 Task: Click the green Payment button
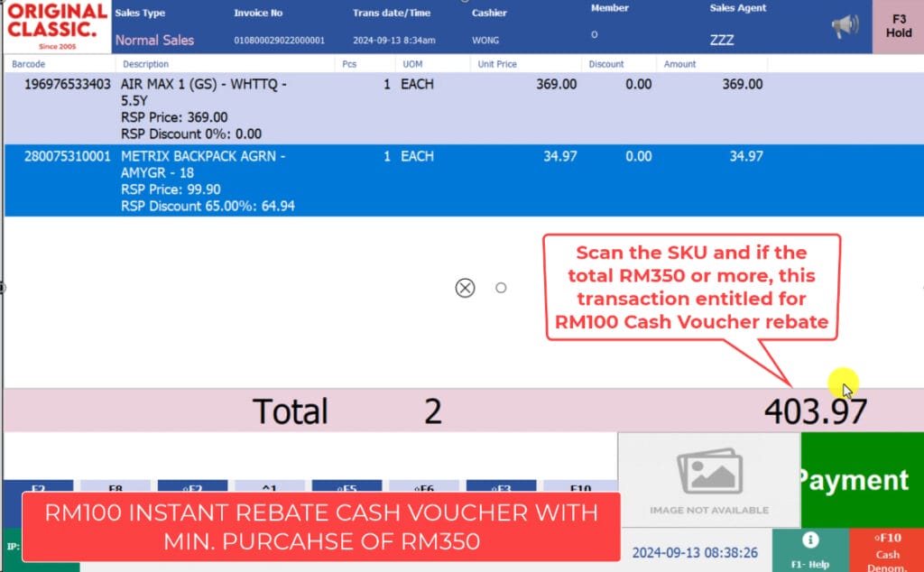pos(863,479)
